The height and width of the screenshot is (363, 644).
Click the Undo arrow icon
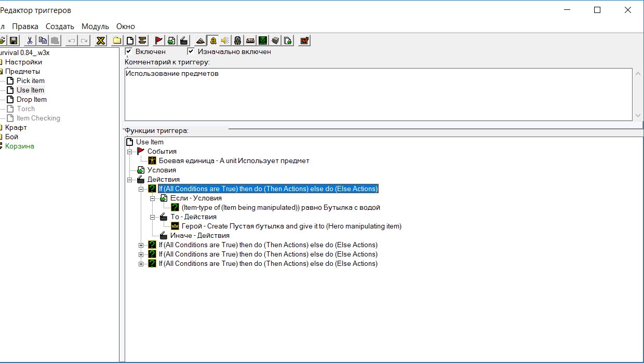coord(72,41)
